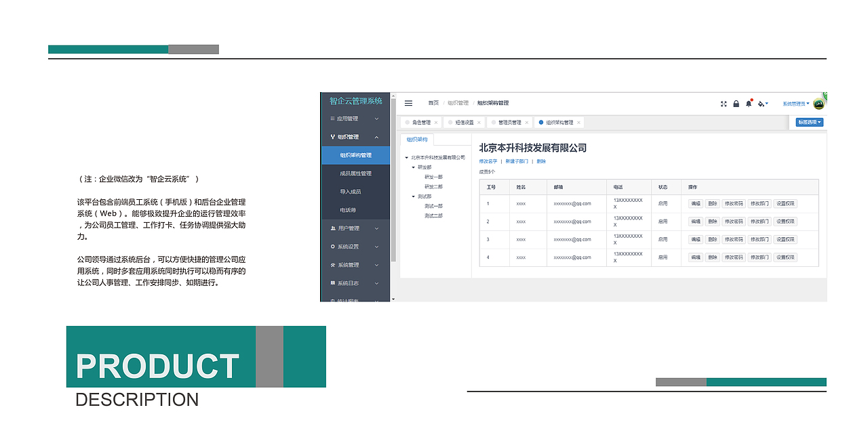868x439 pixels.
Task: Select the 组织架构 panel tab
Action: (x=417, y=140)
